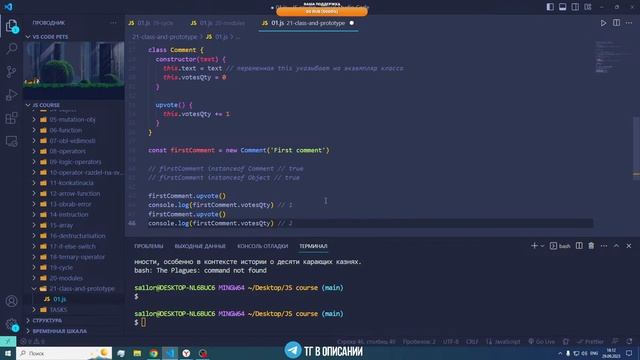Click the errors and warnings status indicator

click(x=33, y=341)
